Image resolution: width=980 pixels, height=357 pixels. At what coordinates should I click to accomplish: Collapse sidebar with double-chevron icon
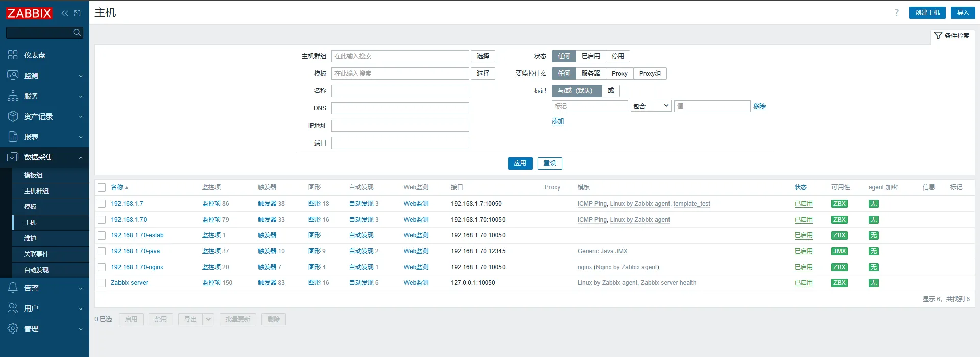pyautogui.click(x=65, y=13)
